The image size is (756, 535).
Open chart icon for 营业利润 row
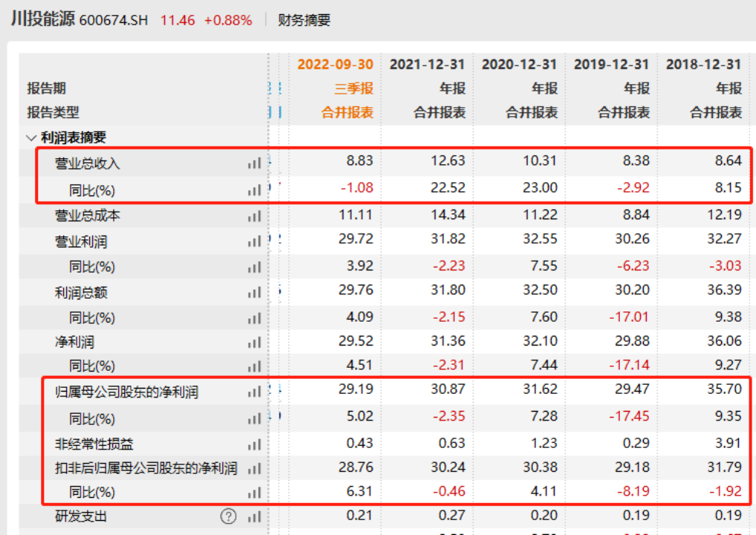pyautogui.click(x=254, y=241)
